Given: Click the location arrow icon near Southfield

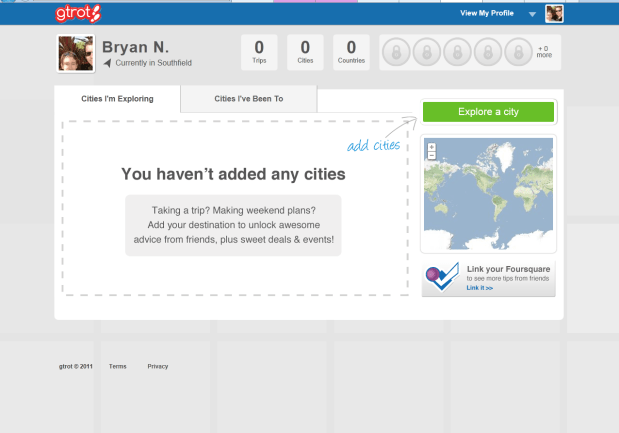Looking at the screenshot, I should [x=108, y=63].
